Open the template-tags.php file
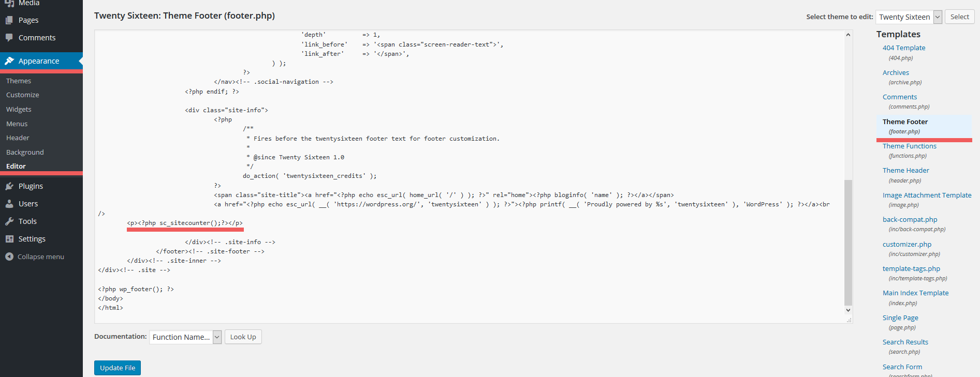 [911, 269]
